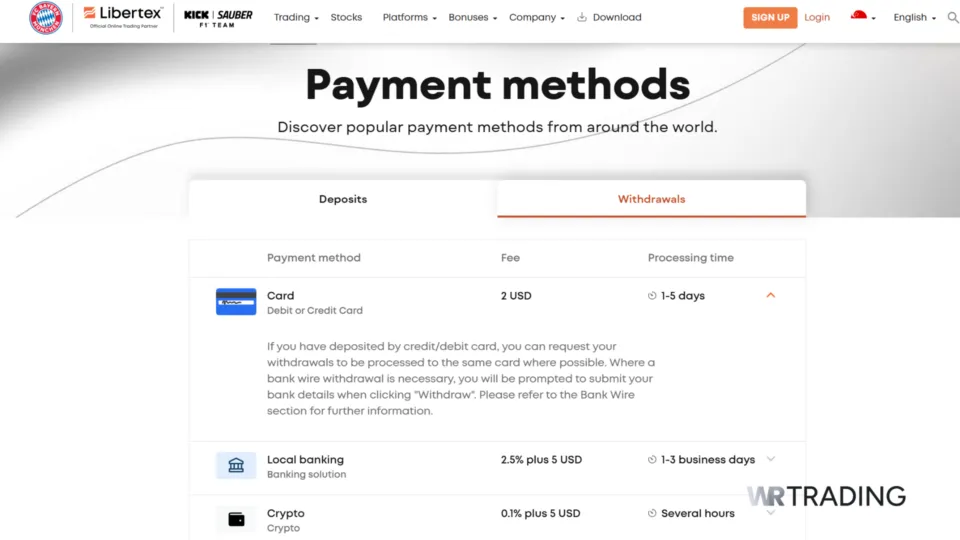The width and height of the screenshot is (960, 540).
Task: Collapse the Card row chevron
Action: 771,295
